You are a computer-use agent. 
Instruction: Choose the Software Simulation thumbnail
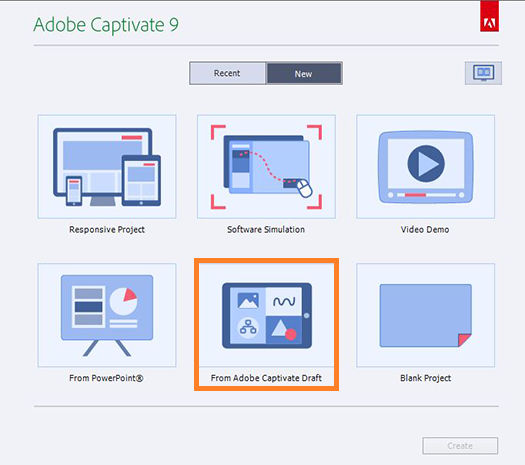pyautogui.click(x=266, y=167)
